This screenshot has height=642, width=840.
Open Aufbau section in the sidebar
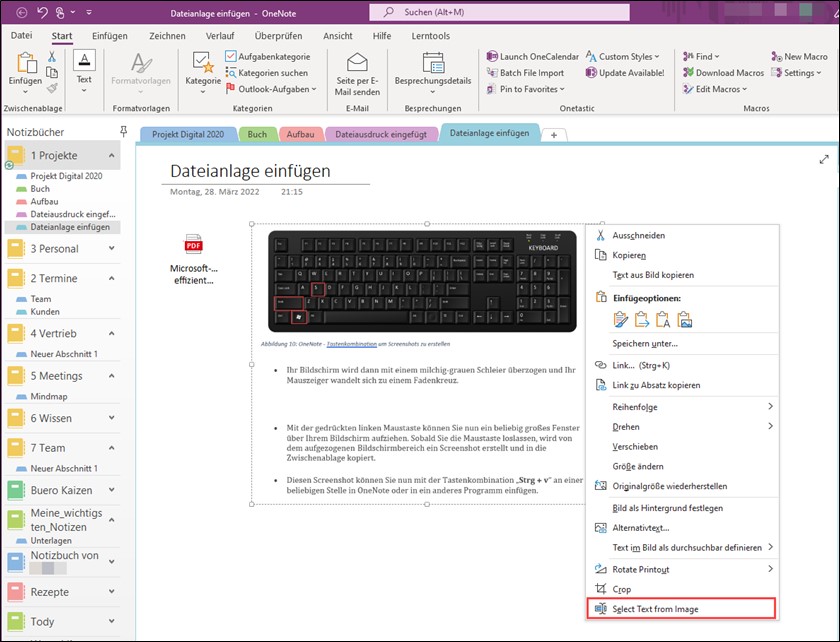(44, 201)
